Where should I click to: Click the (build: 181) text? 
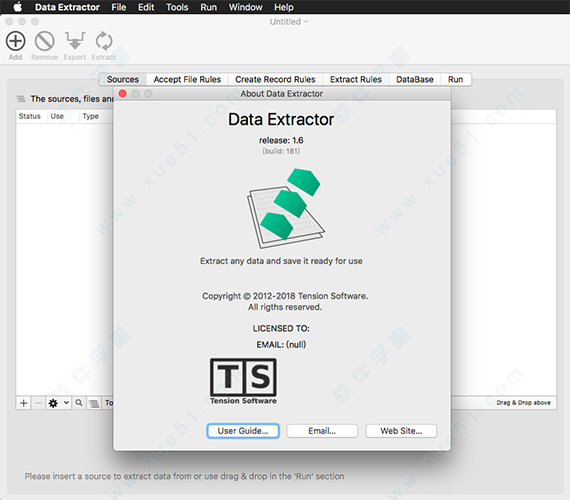coord(281,151)
